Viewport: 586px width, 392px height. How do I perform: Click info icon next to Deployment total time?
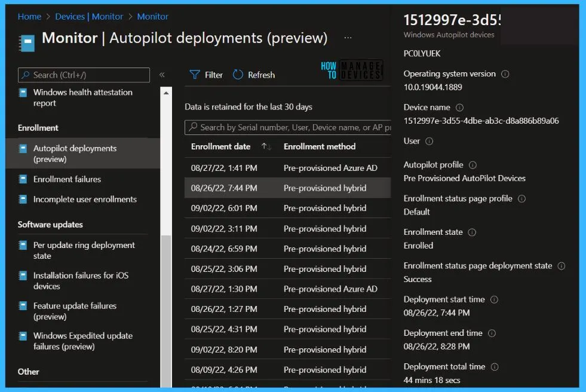[x=495, y=367]
